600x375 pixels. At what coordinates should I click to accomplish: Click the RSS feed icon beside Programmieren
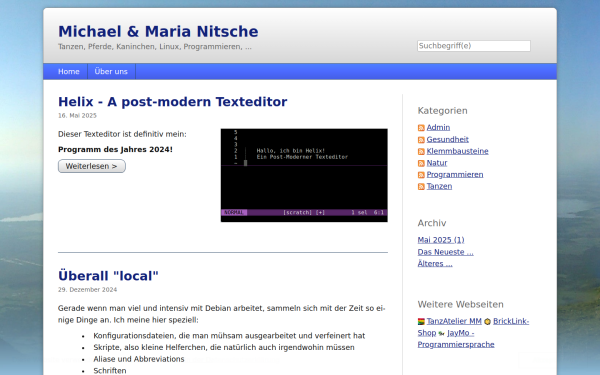(x=421, y=175)
